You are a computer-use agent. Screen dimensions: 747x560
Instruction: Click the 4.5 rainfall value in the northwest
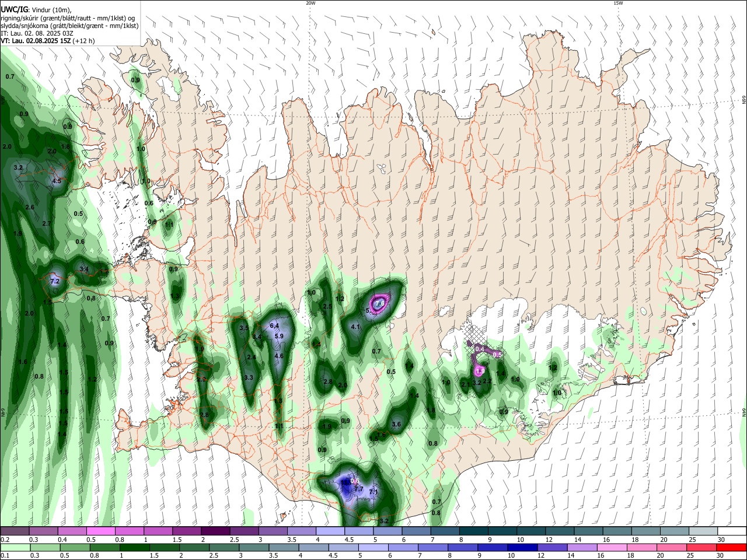[57, 181]
